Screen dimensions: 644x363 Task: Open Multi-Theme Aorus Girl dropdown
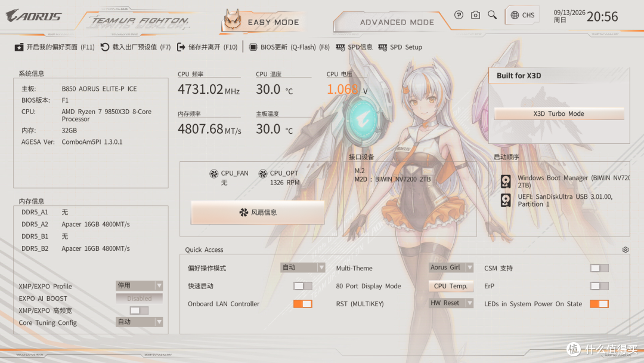(x=451, y=267)
